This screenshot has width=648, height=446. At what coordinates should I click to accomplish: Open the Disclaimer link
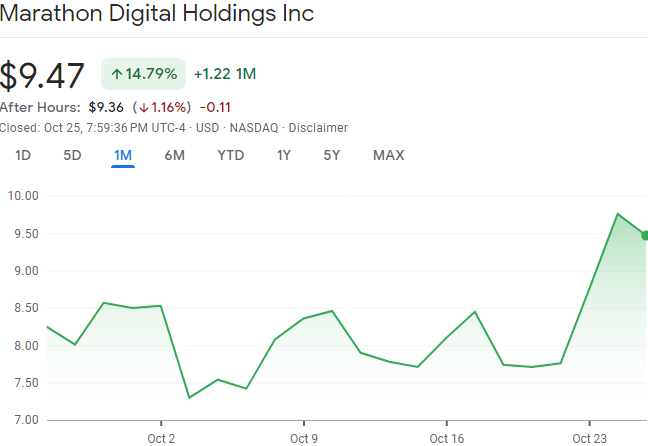click(318, 127)
